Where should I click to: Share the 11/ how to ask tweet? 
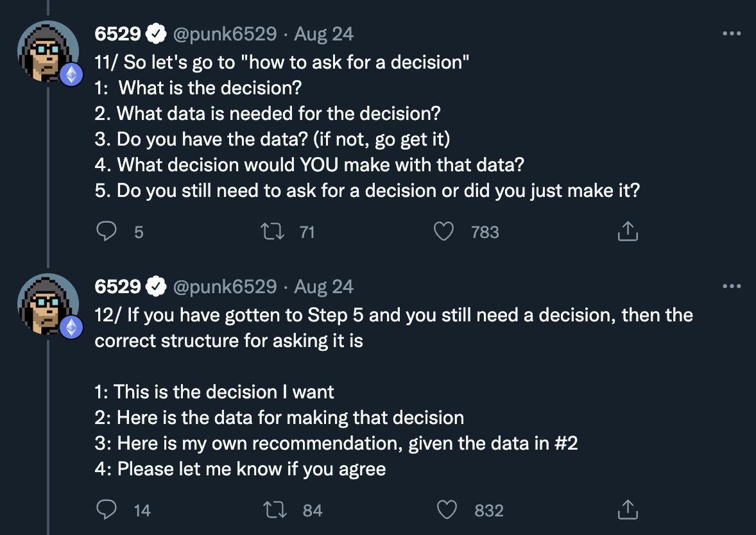[627, 232]
